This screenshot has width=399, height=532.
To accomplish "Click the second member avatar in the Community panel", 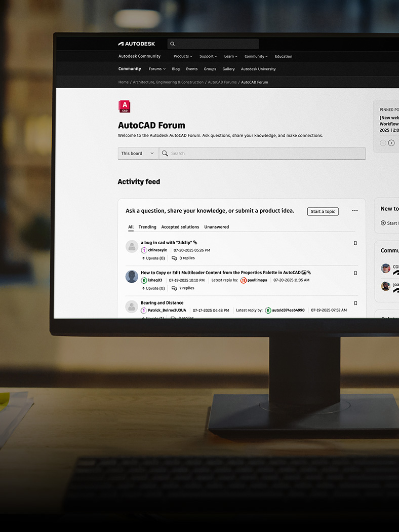I will [x=385, y=286].
